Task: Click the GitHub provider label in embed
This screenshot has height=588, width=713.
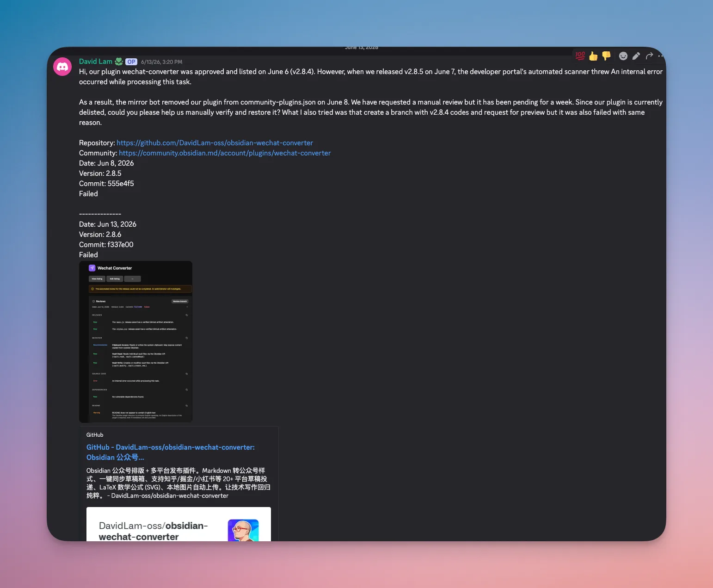Action: [x=95, y=435]
